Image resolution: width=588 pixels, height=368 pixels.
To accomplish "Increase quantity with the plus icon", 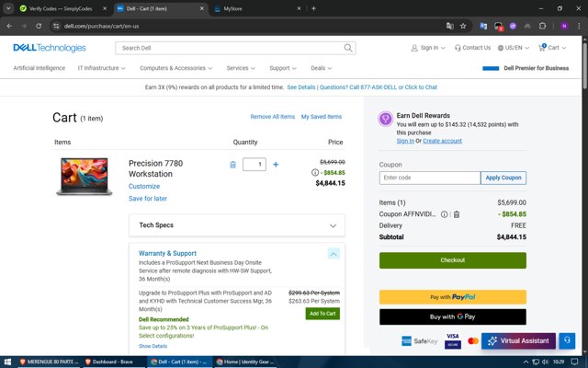I will click(276, 165).
